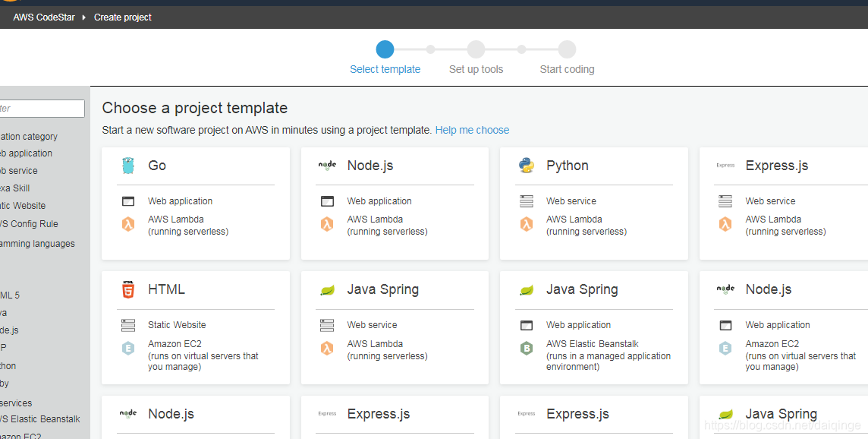Filter by 'S Config Rule' in sidebar

29,224
